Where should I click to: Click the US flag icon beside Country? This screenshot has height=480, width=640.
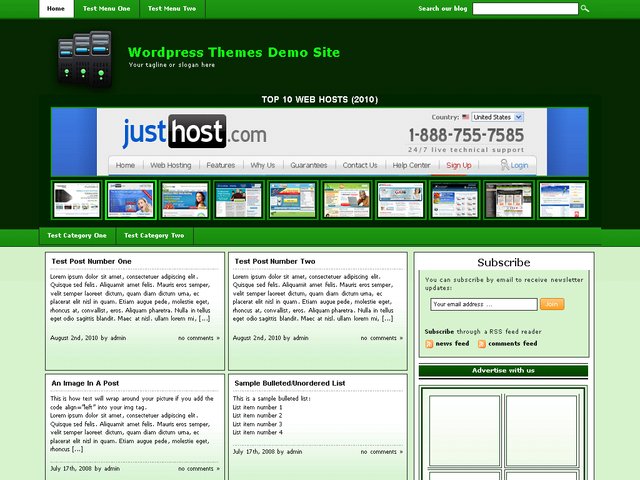tap(465, 117)
